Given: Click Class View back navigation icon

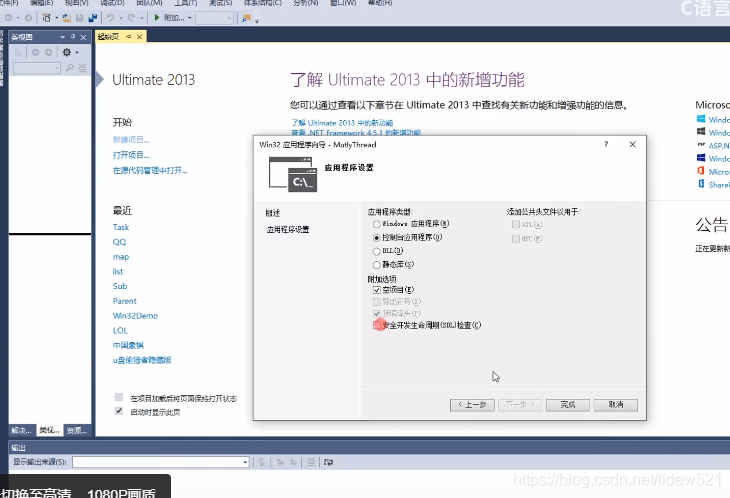Looking at the screenshot, I should [x=35, y=52].
